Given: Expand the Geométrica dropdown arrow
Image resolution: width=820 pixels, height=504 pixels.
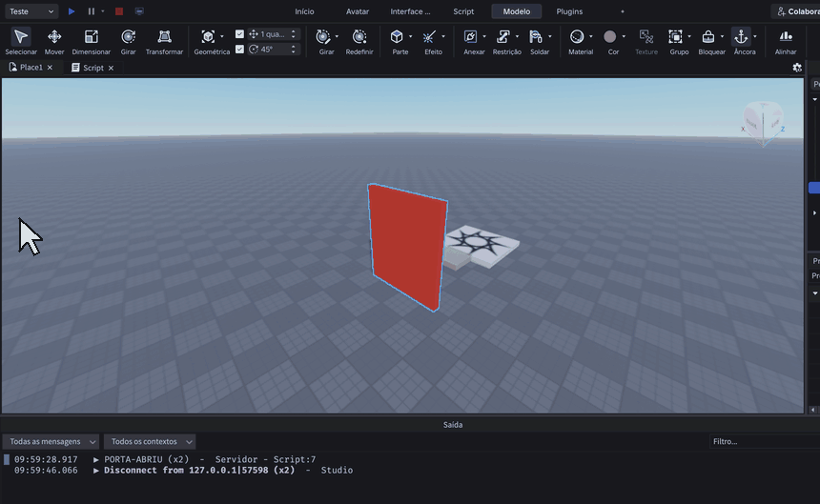Looking at the screenshot, I should coord(222,36).
